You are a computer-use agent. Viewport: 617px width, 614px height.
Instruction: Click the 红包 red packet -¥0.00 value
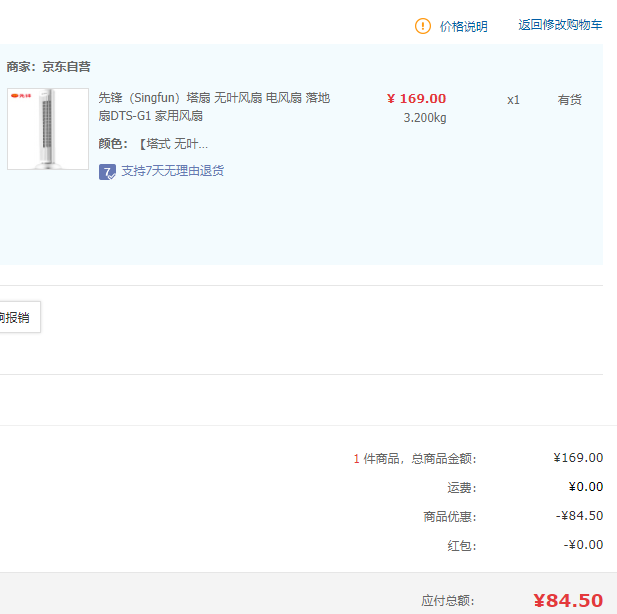583,545
